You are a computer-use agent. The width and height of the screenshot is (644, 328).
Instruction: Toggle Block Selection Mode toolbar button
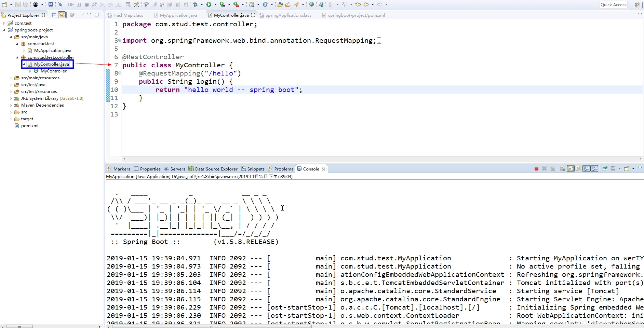click(x=177, y=4)
